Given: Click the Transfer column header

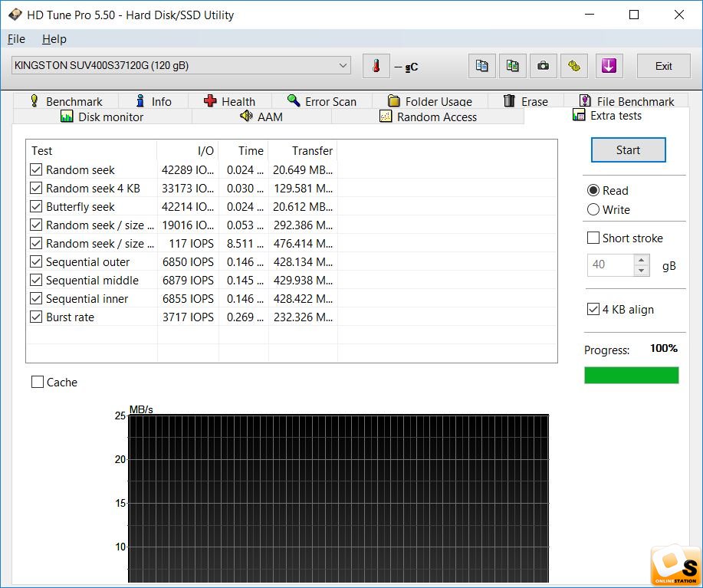Looking at the screenshot, I should pyautogui.click(x=303, y=150).
